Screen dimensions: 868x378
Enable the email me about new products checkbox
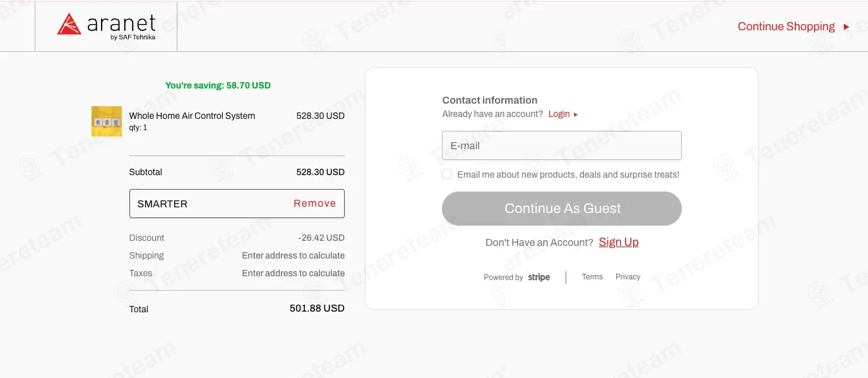(x=447, y=174)
